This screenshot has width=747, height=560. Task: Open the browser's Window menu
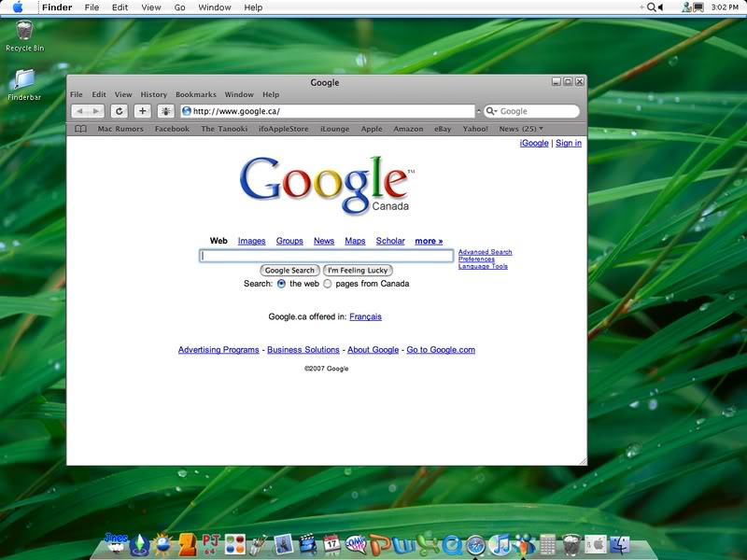tap(239, 95)
